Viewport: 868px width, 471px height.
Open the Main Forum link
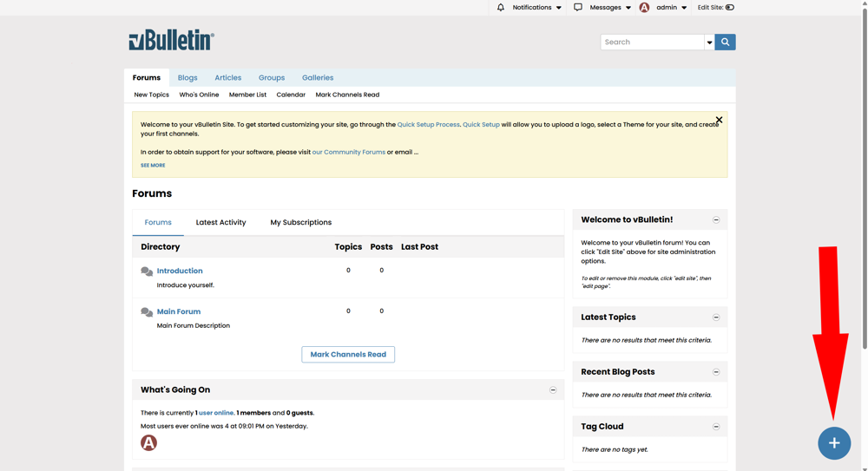click(178, 311)
